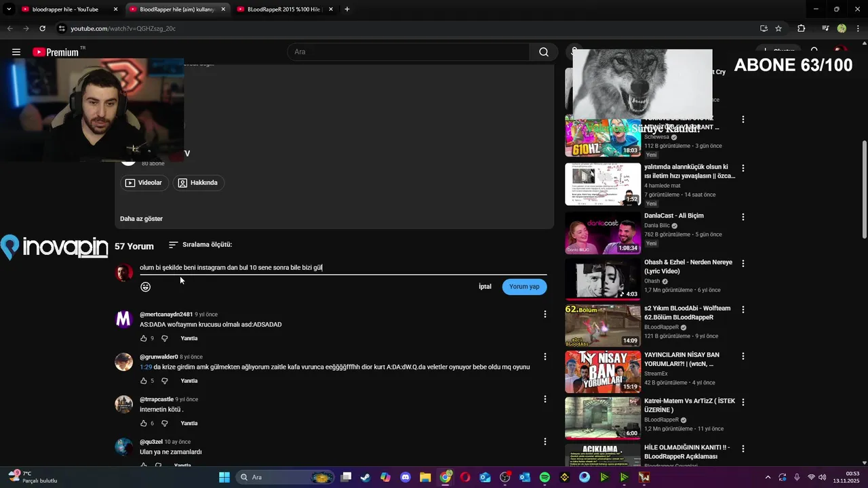868x488 pixels.
Task: Open the DanlaCast - Ali Biçim thumbnail
Action: 603,232
